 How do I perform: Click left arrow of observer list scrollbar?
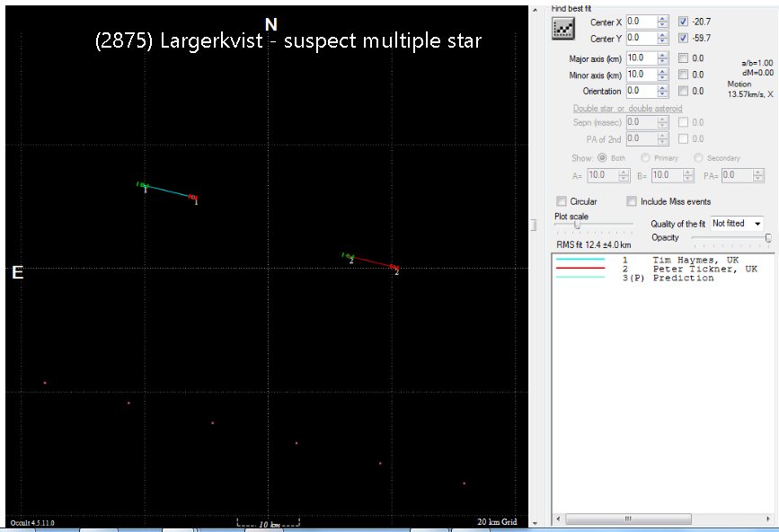(x=558, y=519)
